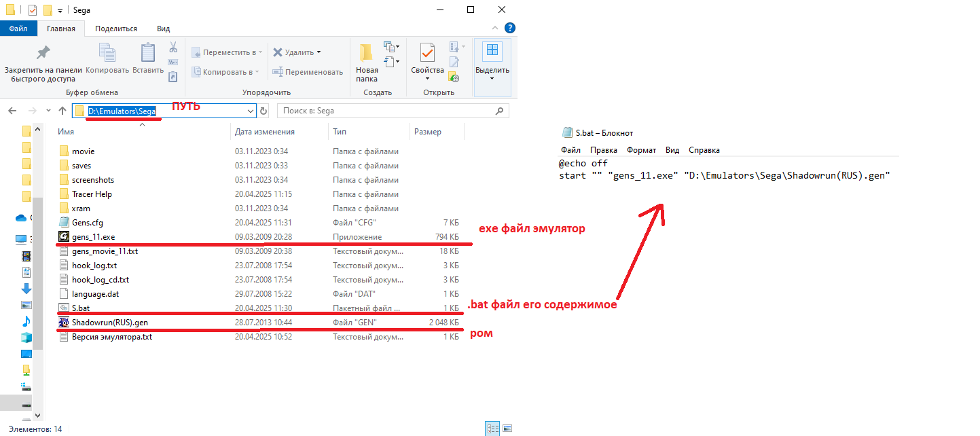Expand the Удалить delete options dropdown
980x436 pixels.
(319, 52)
